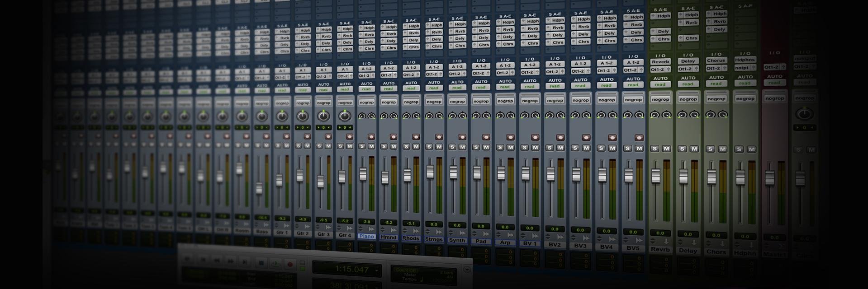The image size is (868, 289).
Task: Expand the transport window options arrow
Action: (x=467, y=270)
